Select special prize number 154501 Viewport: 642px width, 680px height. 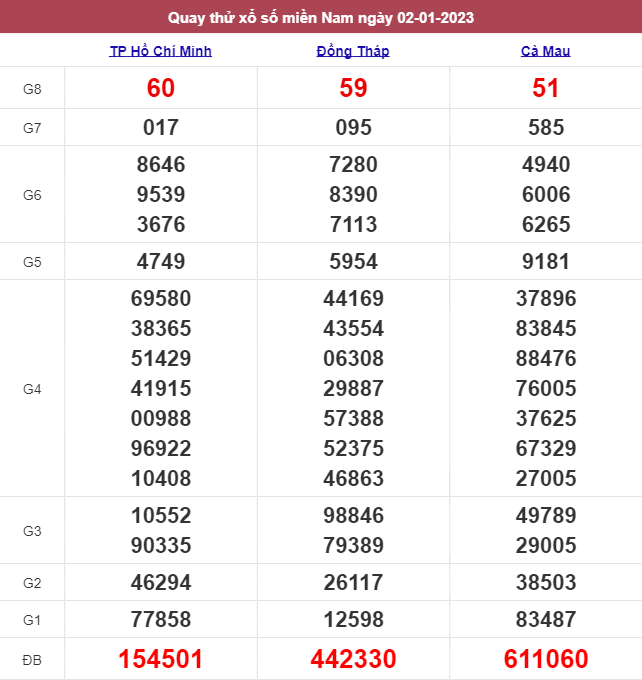coord(160,659)
